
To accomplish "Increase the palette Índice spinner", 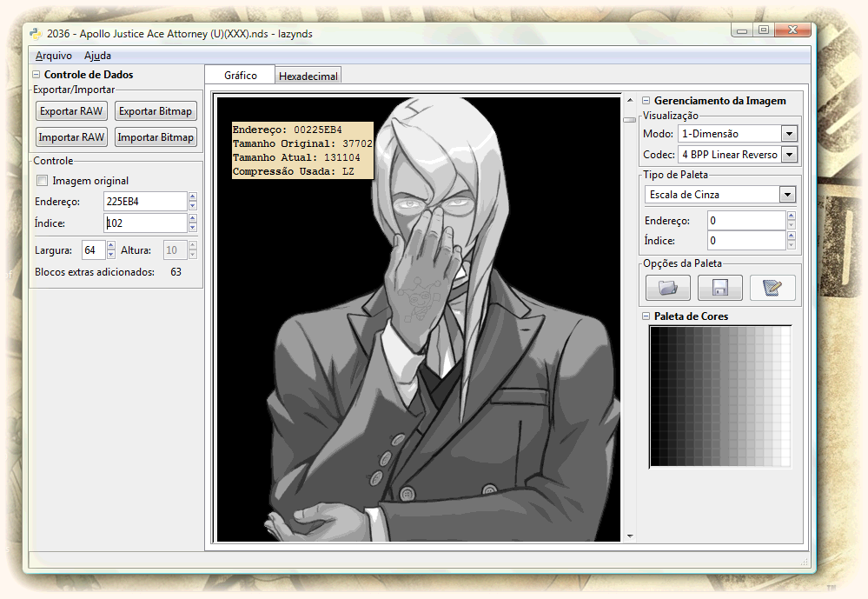I will click(x=791, y=236).
